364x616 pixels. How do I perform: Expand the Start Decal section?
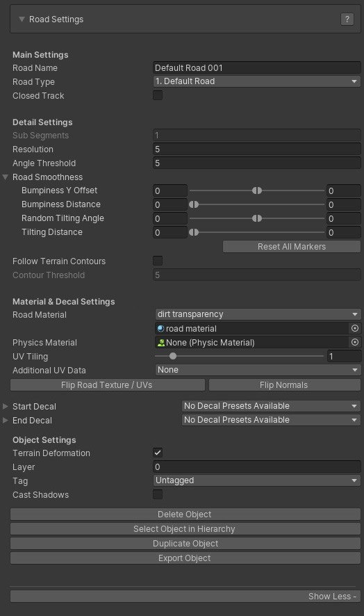coord(5,406)
